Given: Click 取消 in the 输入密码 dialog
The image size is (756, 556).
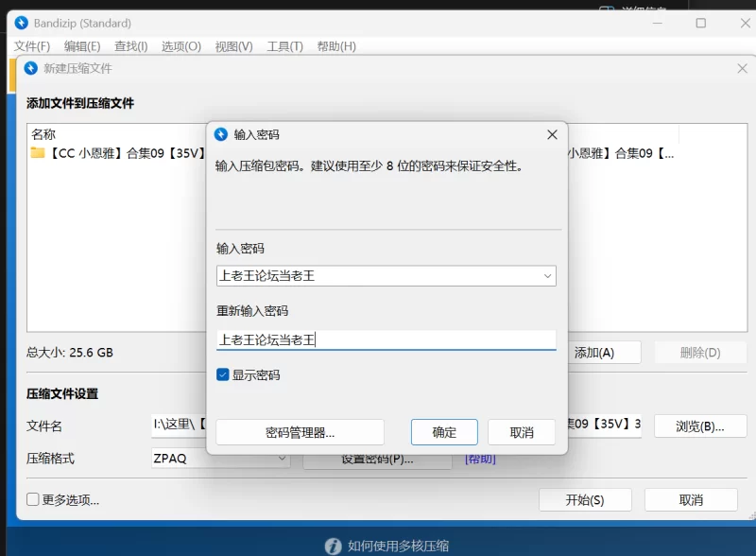Looking at the screenshot, I should pos(522,432).
